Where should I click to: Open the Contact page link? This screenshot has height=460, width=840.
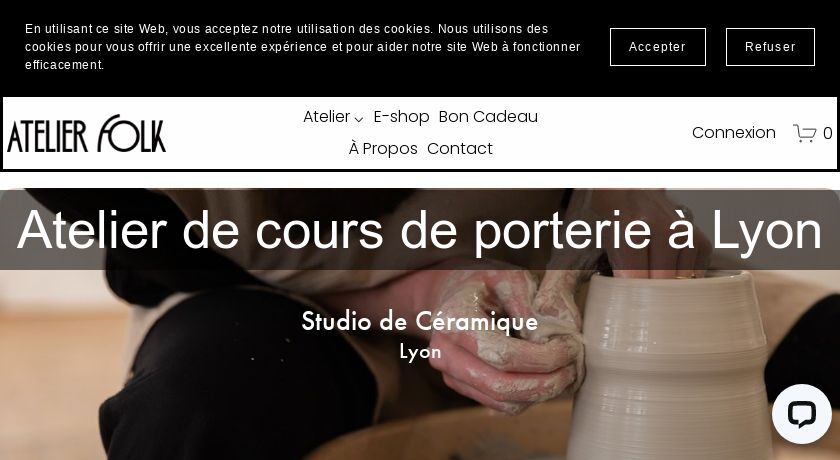460,148
